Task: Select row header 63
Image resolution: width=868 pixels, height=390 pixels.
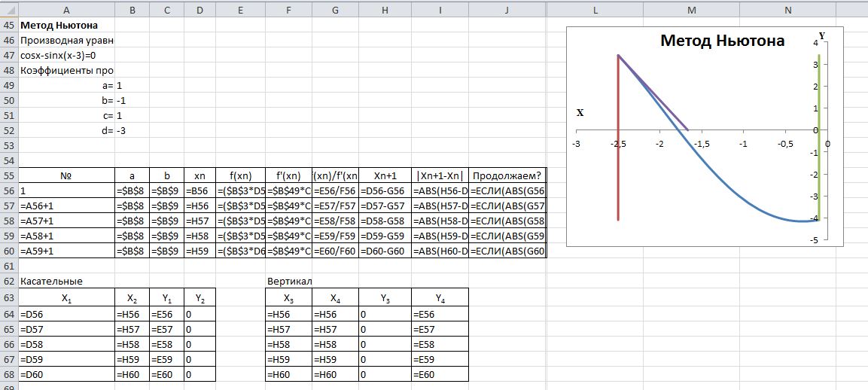Action: coord(9,298)
